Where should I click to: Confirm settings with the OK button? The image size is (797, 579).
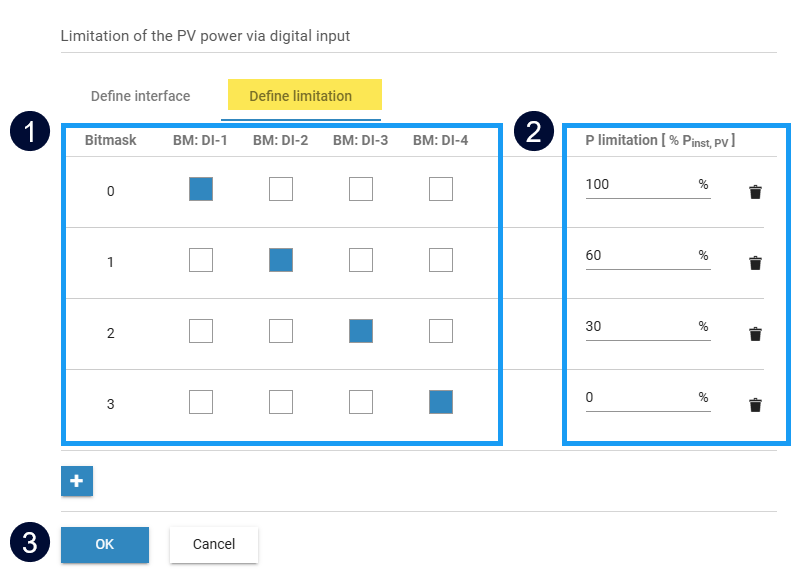tap(105, 544)
